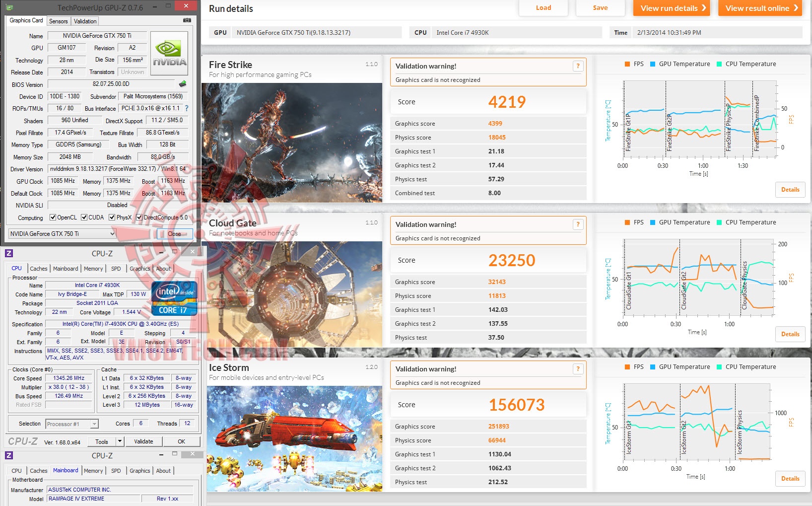Expand the Tools dropdown arrow in CPU-Z
The height and width of the screenshot is (506, 812).
pos(120,441)
